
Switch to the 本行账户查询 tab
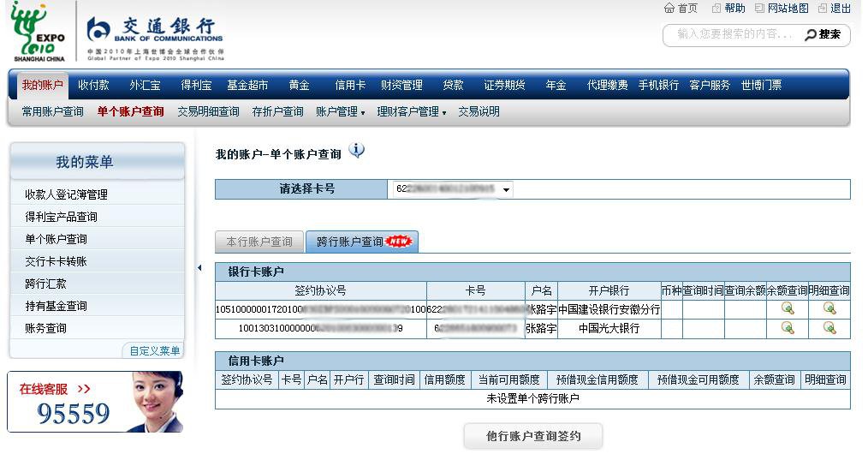(259, 242)
